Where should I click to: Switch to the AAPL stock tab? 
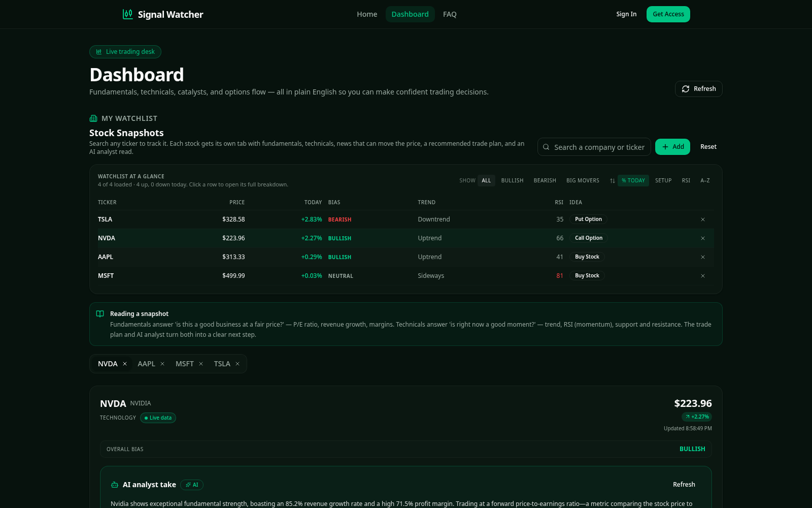[147, 364]
